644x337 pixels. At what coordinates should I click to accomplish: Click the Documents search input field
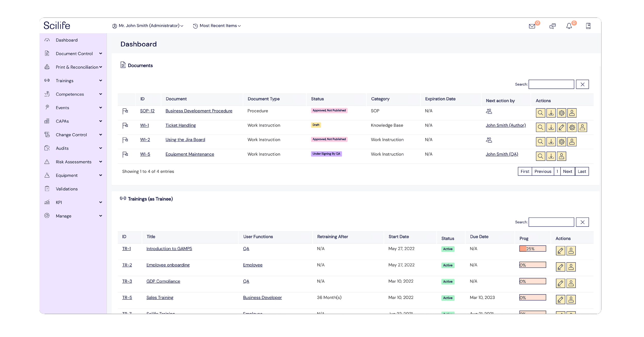click(551, 84)
